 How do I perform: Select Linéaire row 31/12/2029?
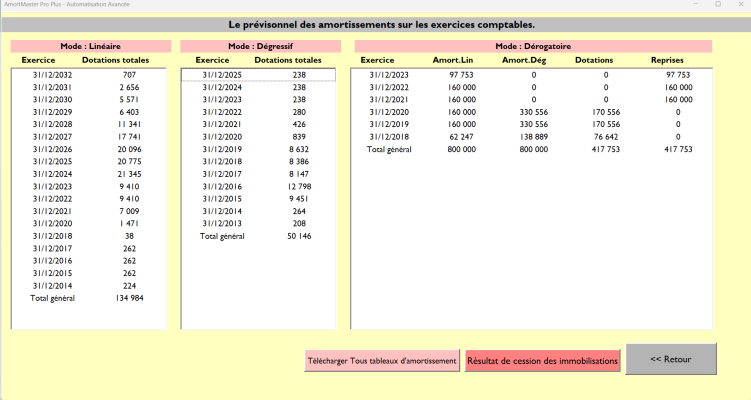89,112
